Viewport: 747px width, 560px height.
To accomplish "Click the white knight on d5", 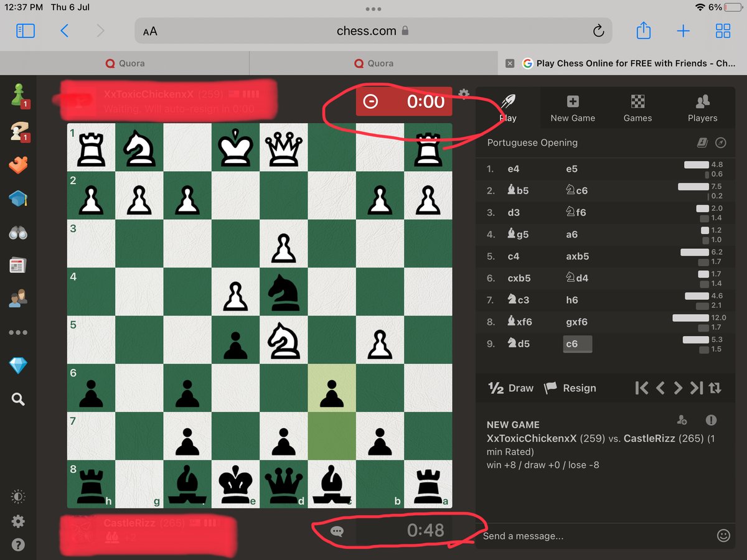I will pyautogui.click(x=284, y=340).
